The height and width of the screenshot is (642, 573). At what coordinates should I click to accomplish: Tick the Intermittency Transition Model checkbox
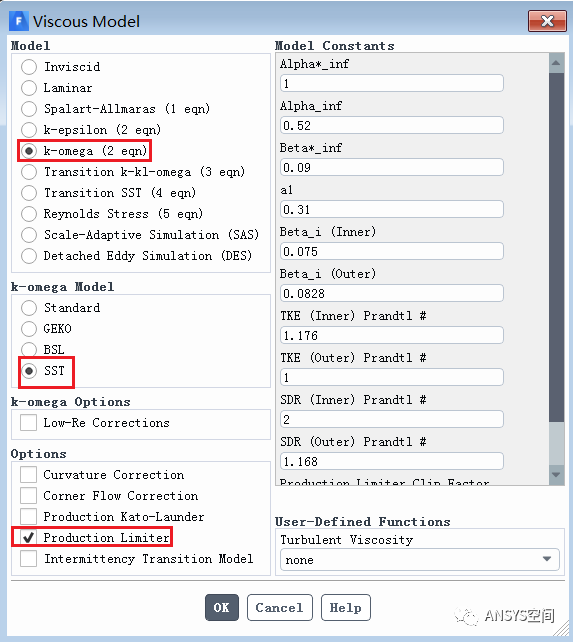tap(28, 558)
